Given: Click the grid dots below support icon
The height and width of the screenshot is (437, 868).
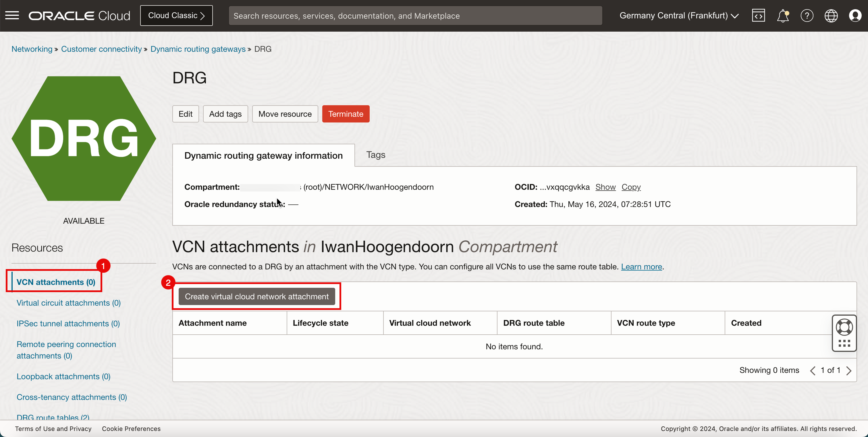Looking at the screenshot, I should coord(844,344).
